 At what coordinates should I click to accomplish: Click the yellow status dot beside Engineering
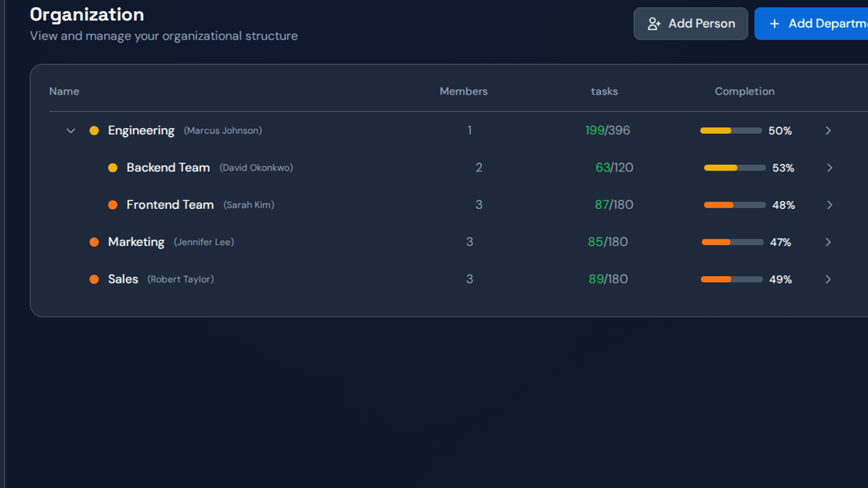coord(94,131)
